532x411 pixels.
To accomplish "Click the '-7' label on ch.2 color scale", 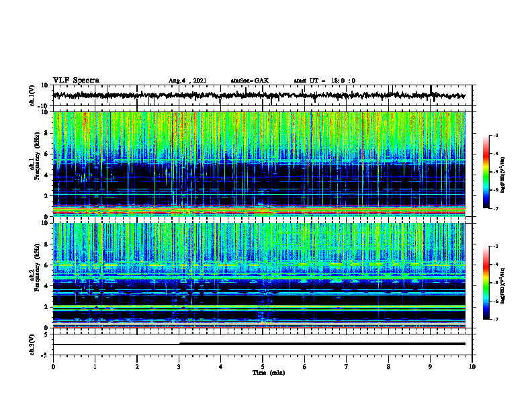I will (496, 319).
